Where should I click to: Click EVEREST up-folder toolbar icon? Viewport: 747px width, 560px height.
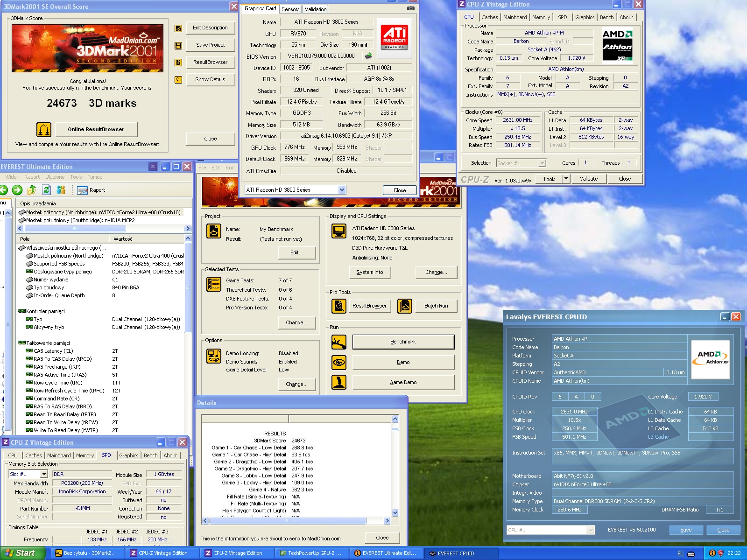point(32,190)
